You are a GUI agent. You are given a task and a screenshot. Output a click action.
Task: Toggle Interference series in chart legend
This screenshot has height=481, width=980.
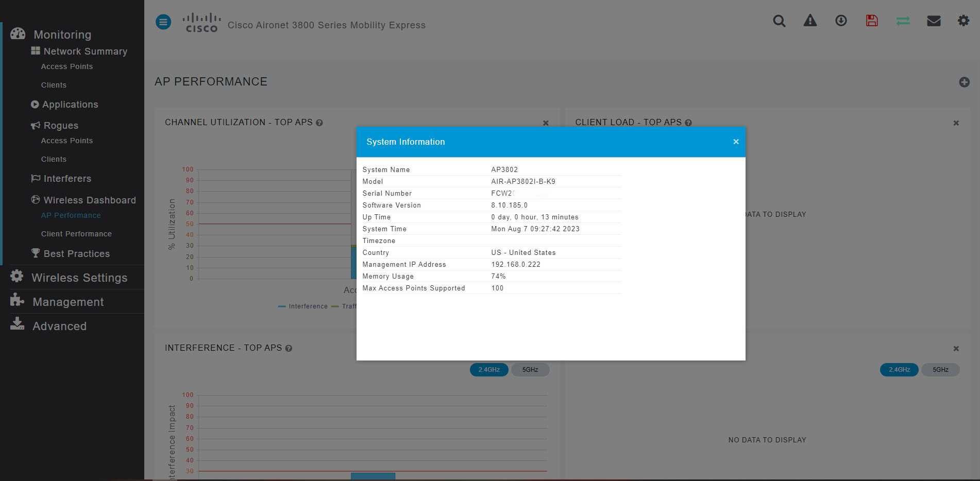303,306
